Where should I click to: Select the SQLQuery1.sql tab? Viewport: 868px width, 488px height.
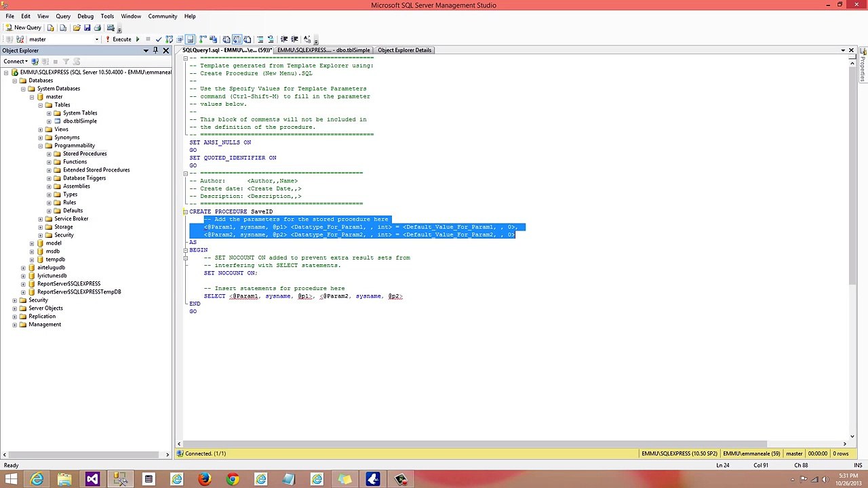click(226, 50)
